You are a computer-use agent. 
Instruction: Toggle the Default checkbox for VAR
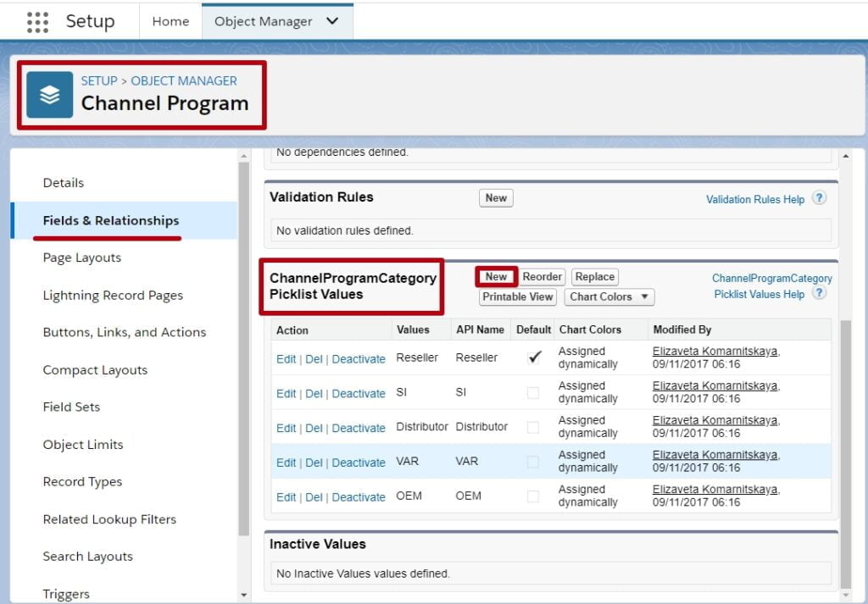pos(533,462)
